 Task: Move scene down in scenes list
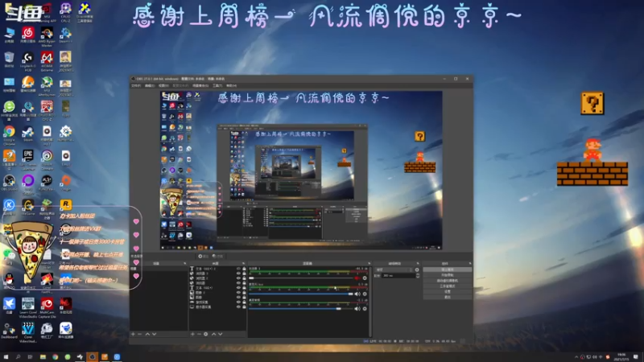(154, 334)
